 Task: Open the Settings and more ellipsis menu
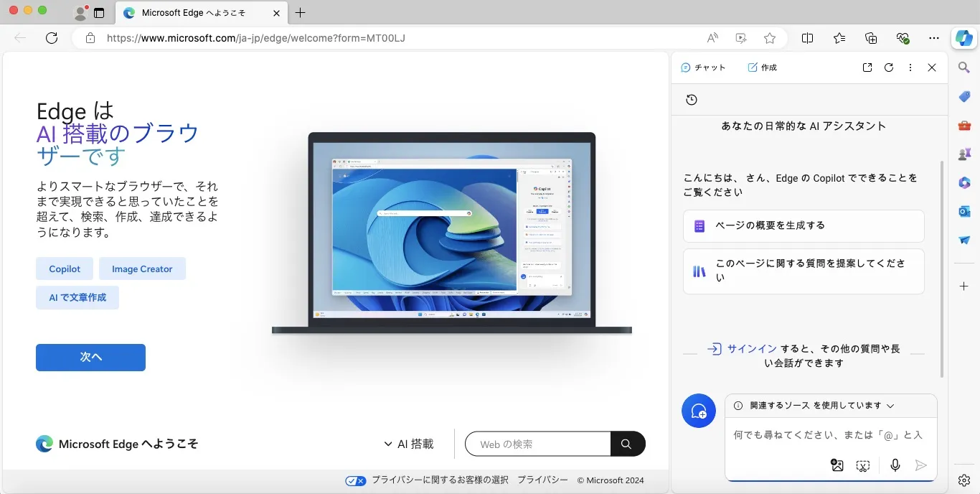pyautogui.click(x=934, y=38)
